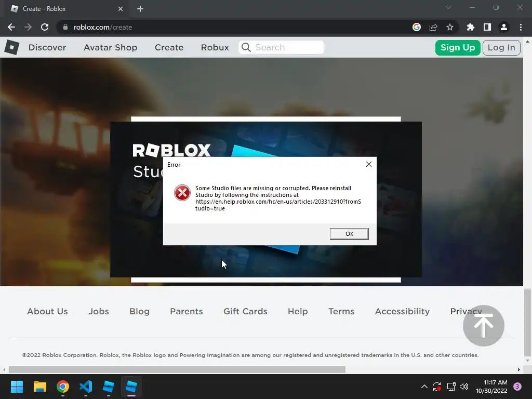Viewport: 532px width, 399px height.
Task: Click the roblox.com/create address bar
Action: [x=234, y=27]
